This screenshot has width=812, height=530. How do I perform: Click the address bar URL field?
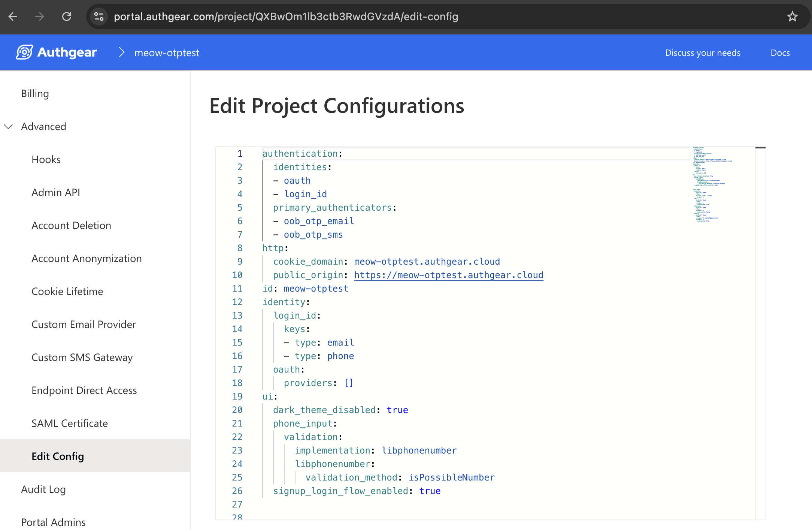(286, 16)
